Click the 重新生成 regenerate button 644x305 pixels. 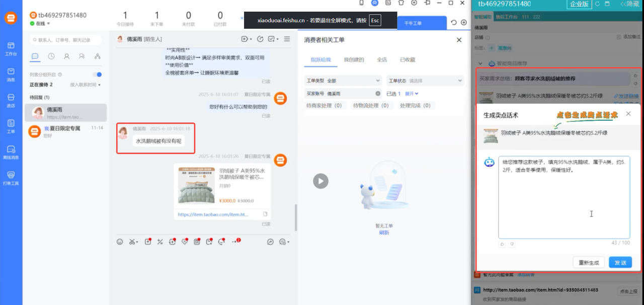tap(589, 262)
